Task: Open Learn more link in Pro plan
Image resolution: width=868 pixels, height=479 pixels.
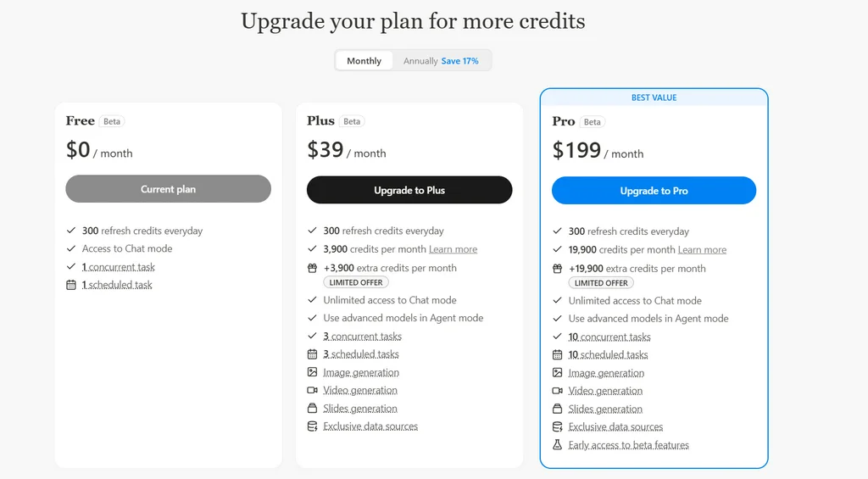Action: click(702, 250)
